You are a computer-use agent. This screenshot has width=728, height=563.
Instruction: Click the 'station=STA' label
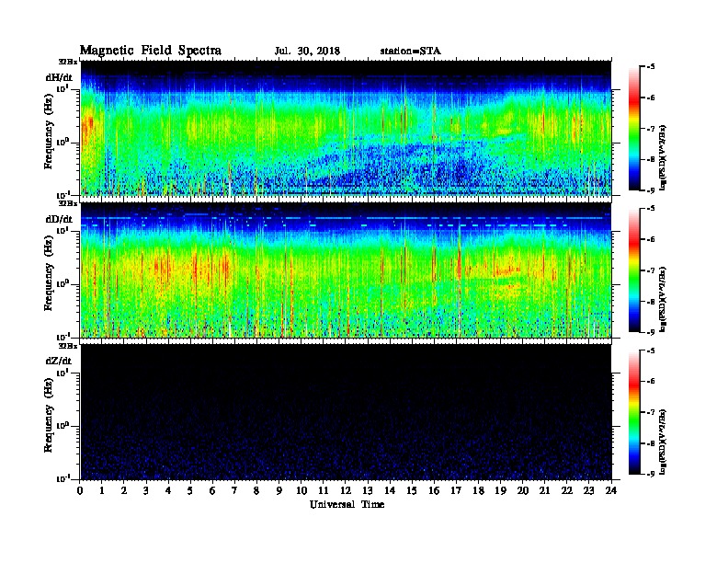click(x=410, y=51)
